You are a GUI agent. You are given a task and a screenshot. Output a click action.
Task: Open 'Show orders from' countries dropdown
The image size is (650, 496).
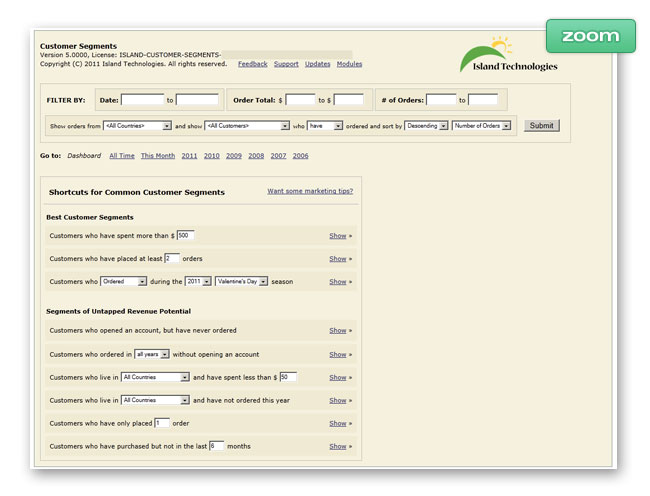[137, 126]
